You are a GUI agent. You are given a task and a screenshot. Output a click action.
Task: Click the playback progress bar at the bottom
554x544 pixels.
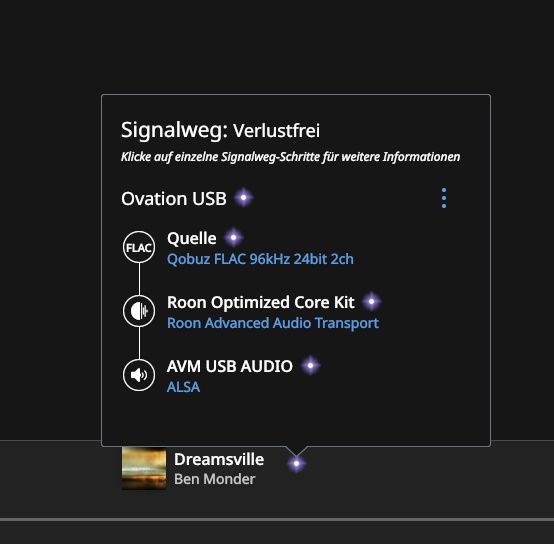point(277,519)
